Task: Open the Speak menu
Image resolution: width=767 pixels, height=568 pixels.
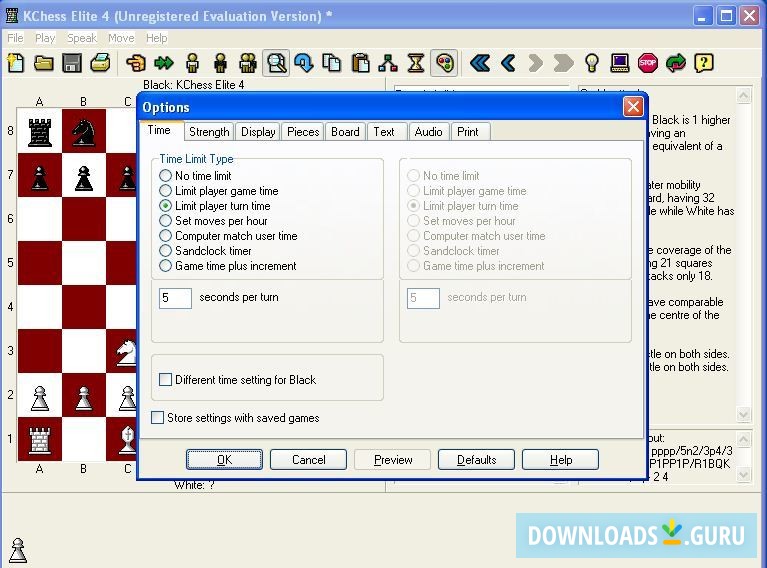Action: click(82, 38)
